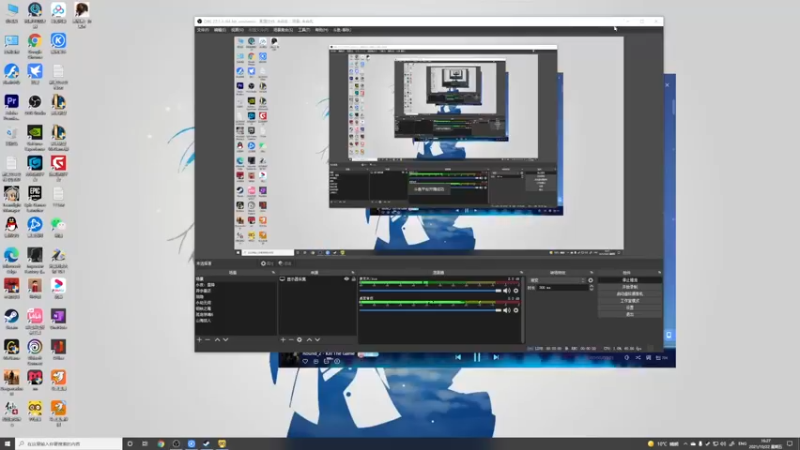Viewport: 800px width, 450px height.
Task: Click Exit button in Controls panel
Action: 630,314
